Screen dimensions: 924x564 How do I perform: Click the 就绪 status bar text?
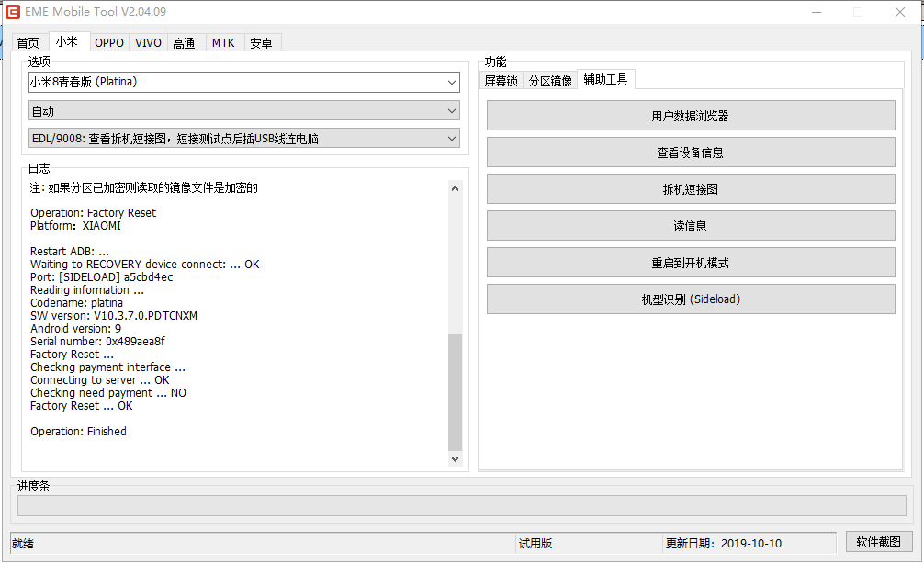click(23, 544)
